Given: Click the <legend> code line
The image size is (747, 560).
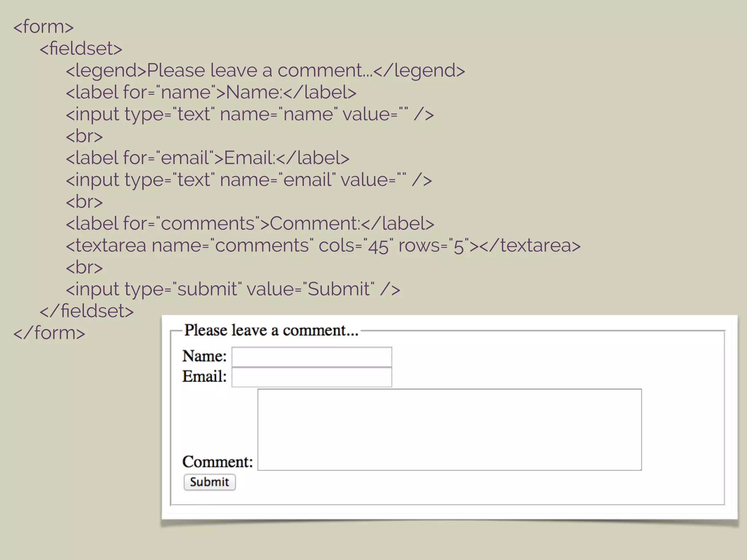Looking at the screenshot, I should point(265,70).
